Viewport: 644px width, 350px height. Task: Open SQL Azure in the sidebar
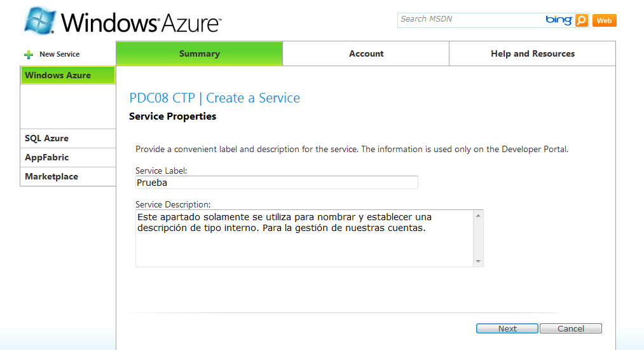point(68,138)
